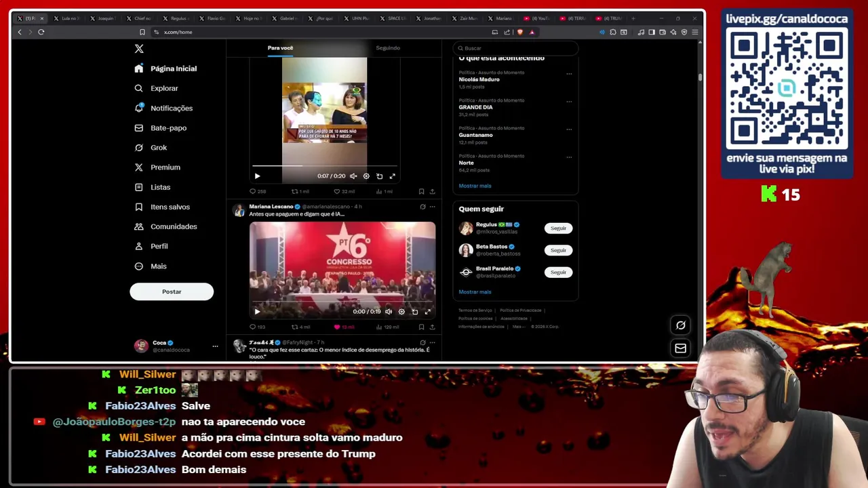Viewport: 868px width, 488px height.
Task: Follow Beta Bastos with Seguir button
Action: click(x=558, y=250)
